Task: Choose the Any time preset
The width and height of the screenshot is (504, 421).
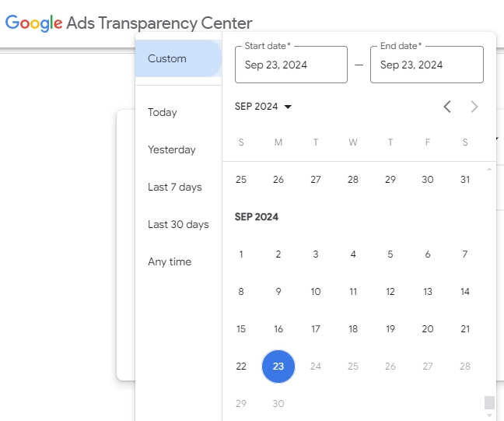Action: click(x=170, y=262)
